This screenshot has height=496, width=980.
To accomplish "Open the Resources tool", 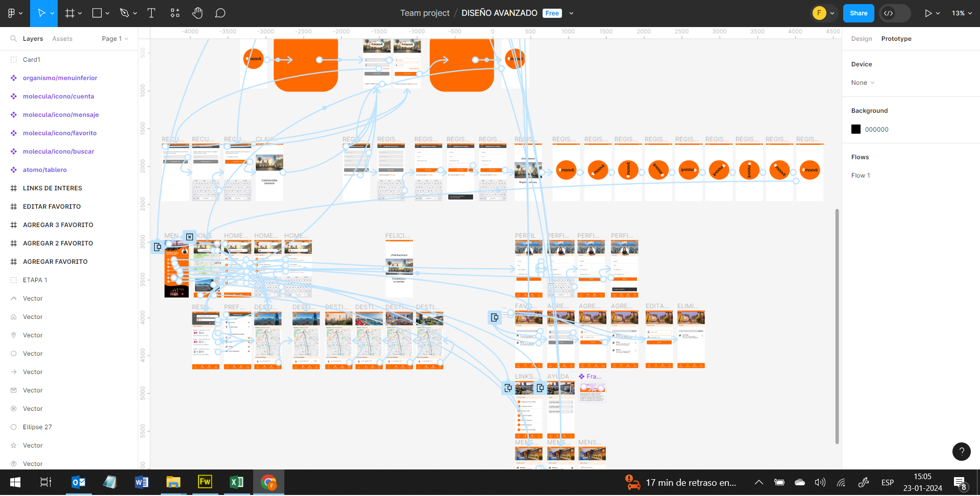I will pyautogui.click(x=175, y=13).
